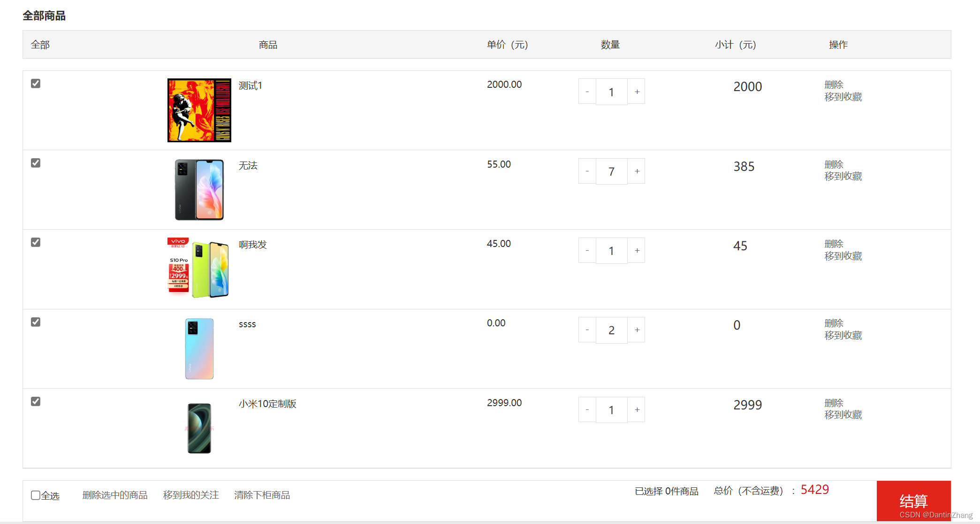Click the quantity field of 无法
Screen dimensions: 980x524
611,171
